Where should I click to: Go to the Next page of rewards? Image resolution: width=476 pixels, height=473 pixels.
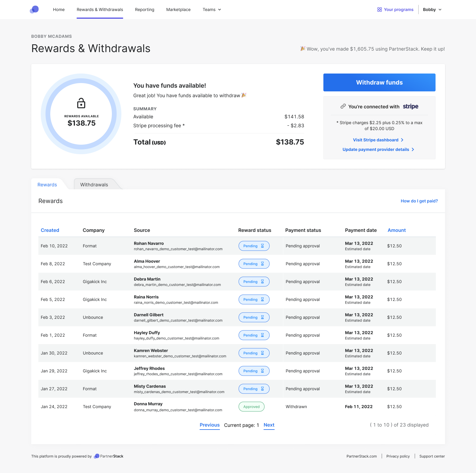coord(269,425)
